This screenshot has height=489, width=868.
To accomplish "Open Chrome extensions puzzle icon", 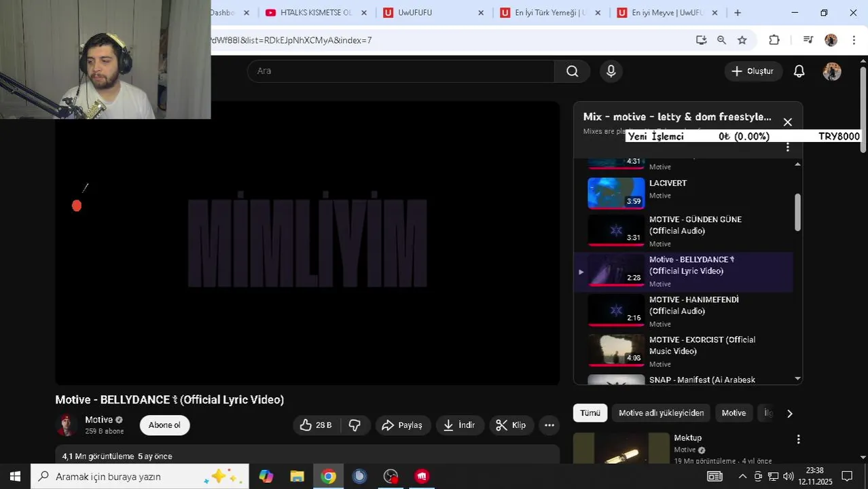I will 774,40.
